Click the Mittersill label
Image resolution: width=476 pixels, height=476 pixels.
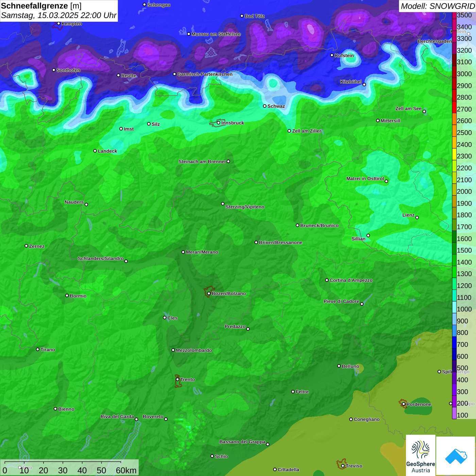[x=390, y=121]
